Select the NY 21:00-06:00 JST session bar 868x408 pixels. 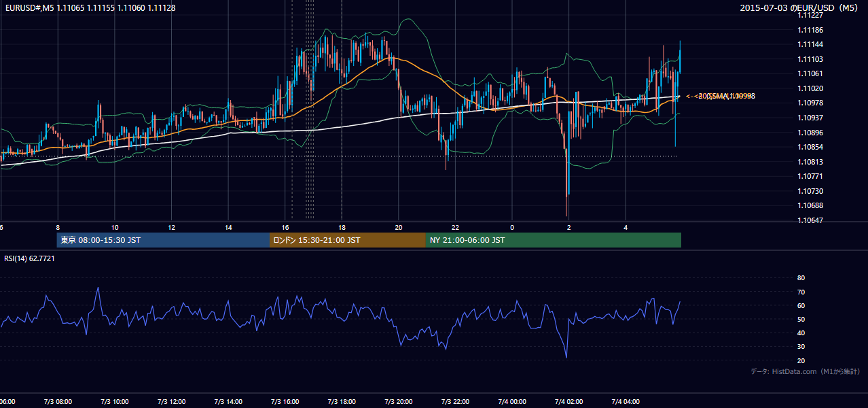(554, 240)
